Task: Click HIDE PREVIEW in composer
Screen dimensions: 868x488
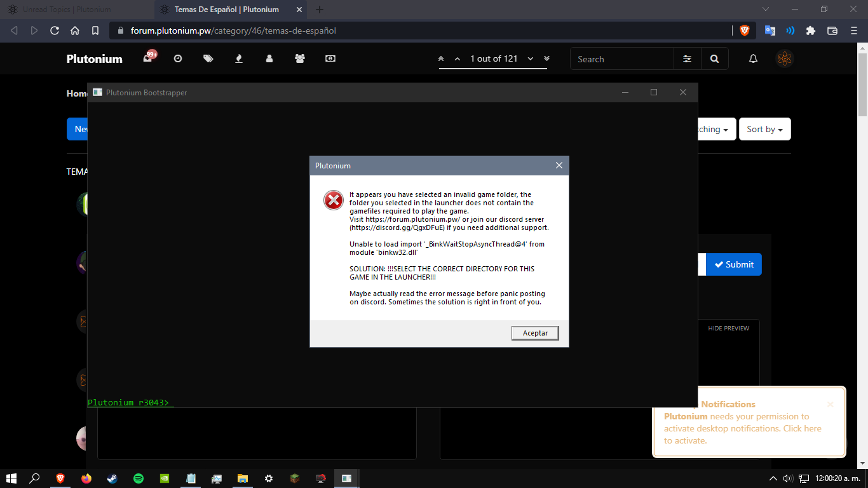Action: click(x=729, y=329)
